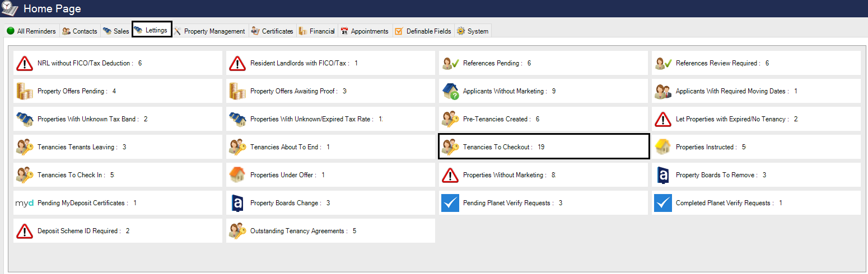Click the checkmark icon for Pending Planet Verify Requests
This screenshot has width=868, height=274.
point(450,203)
